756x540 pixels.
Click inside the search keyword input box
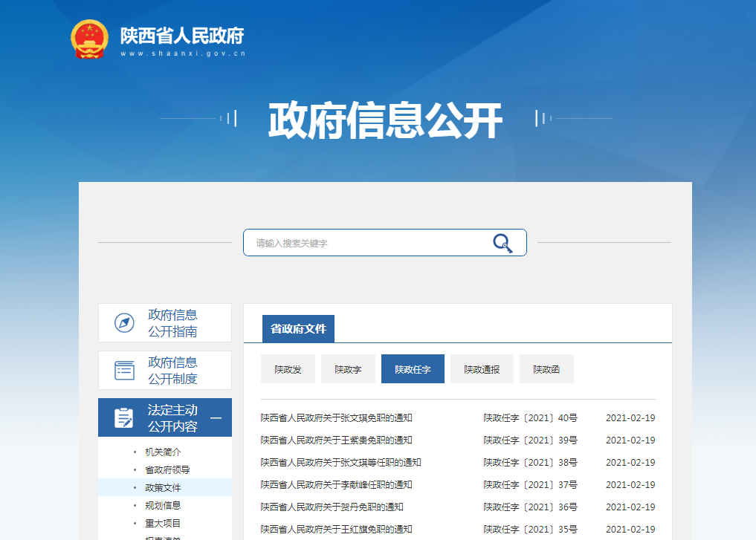point(357,243)
